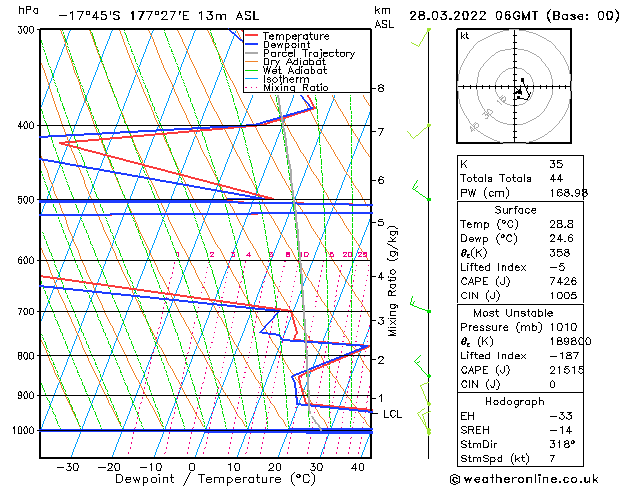The height and width of the screenshot is (486, 629).
Task: Click the station coordinates title '-17°45'S 177°27'E 13m ASL'
Action: pyautogui.click(x=159, y=16)
